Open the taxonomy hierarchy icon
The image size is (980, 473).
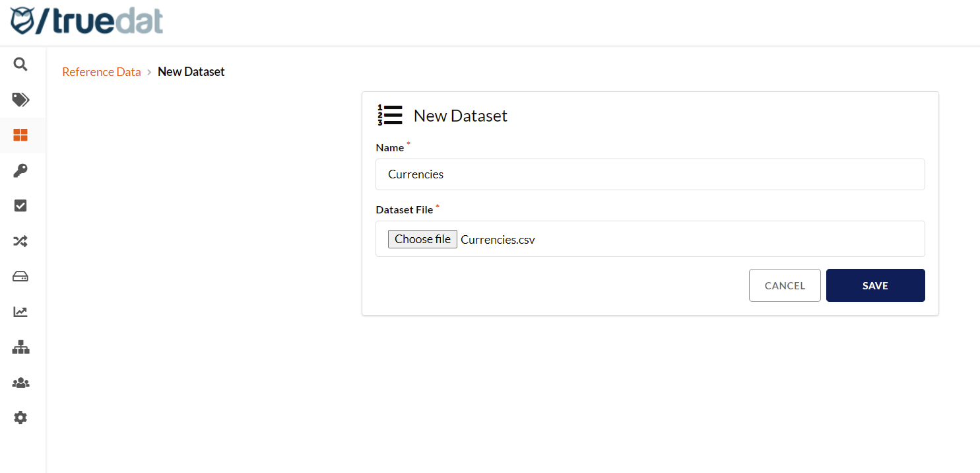(x=20, y=347)
